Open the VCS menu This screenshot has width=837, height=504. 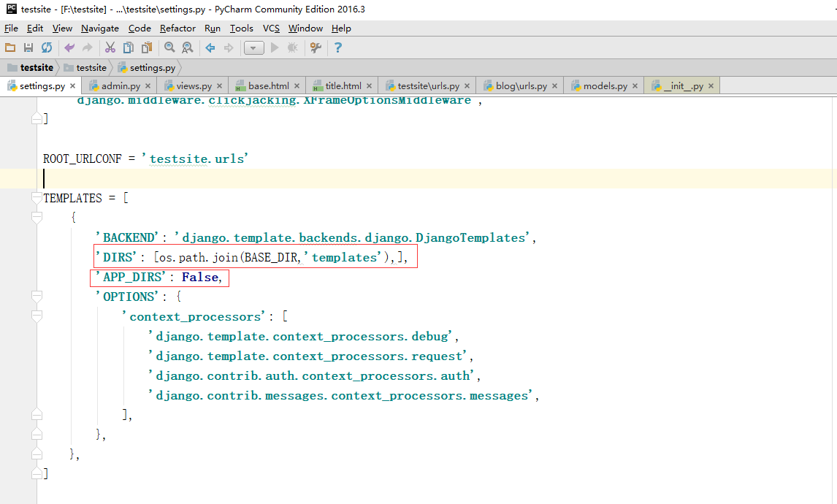click(x=271, y=28)
